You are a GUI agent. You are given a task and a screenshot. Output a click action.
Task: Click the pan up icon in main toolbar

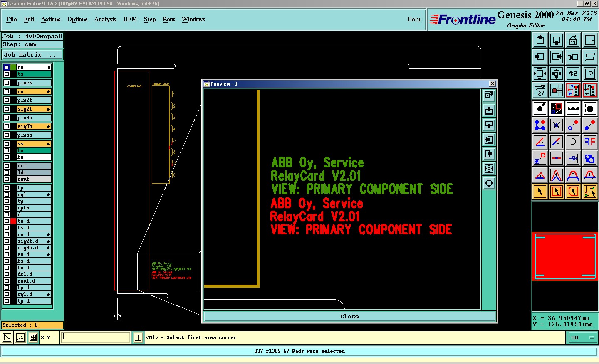point(540,40)
